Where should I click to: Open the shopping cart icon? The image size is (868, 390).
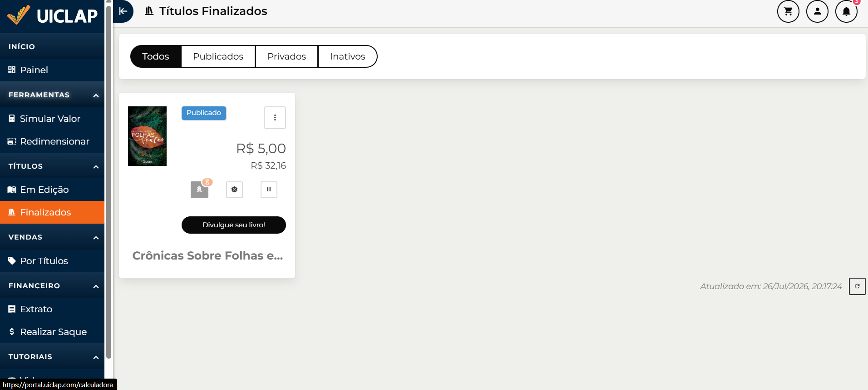(788, 11)
